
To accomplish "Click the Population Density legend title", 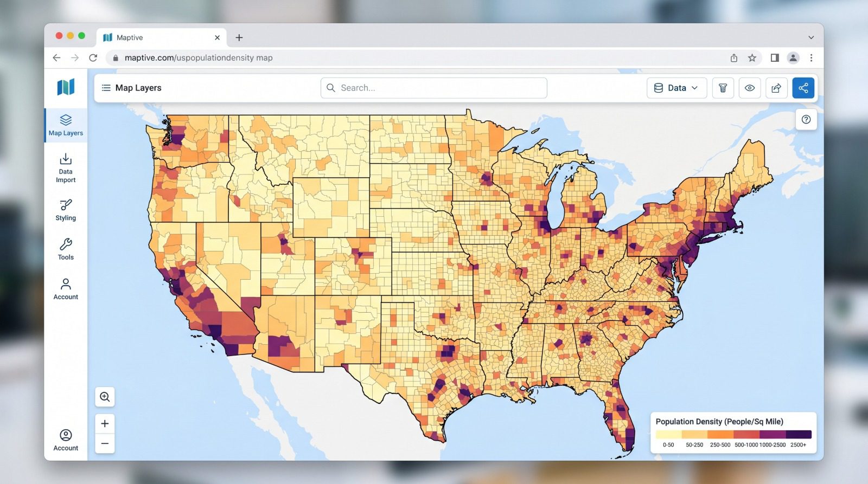I will point(719,421).
